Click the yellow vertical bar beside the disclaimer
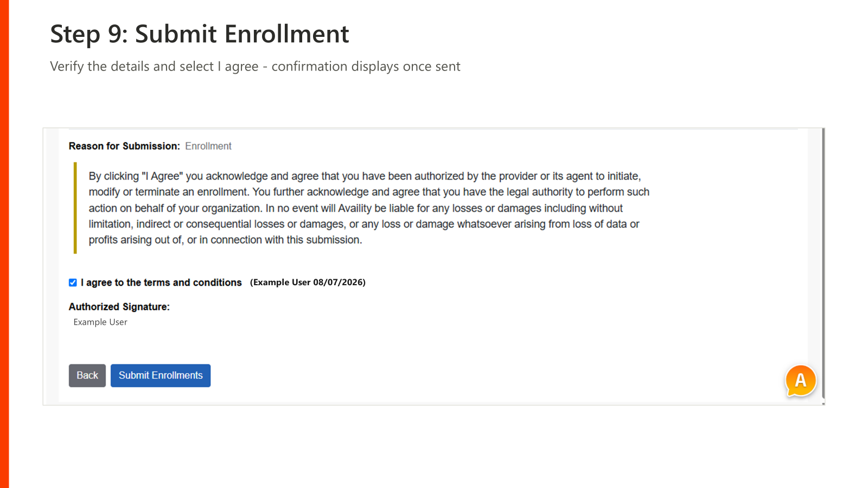 (x=75, y=208)
